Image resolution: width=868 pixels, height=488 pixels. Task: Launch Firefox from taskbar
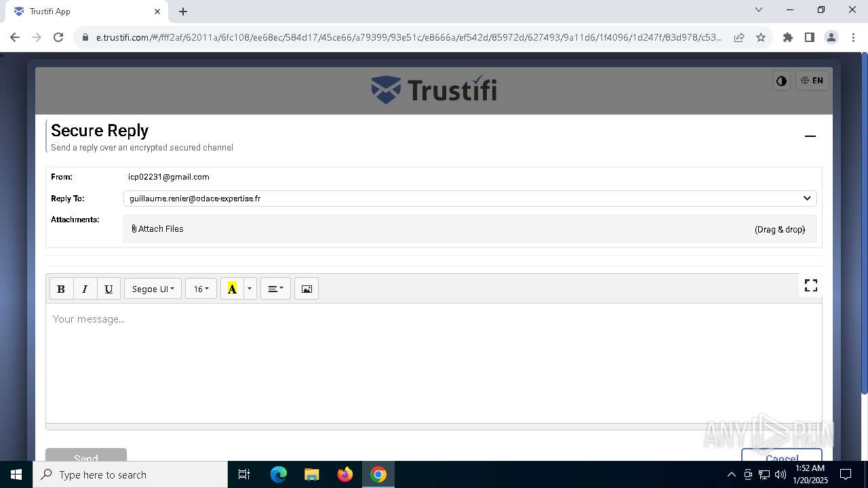[x=345, y=474]
